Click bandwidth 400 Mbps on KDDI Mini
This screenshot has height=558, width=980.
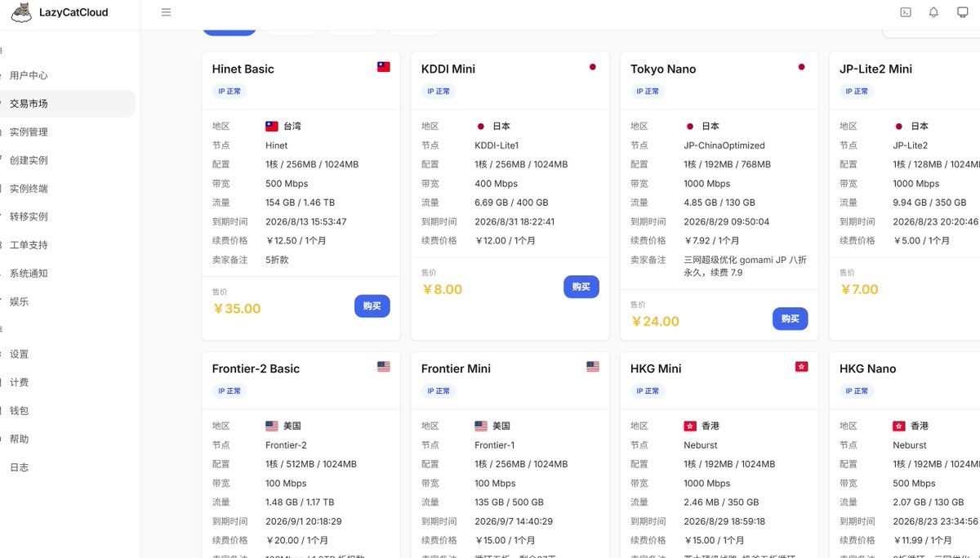(496, 184)
